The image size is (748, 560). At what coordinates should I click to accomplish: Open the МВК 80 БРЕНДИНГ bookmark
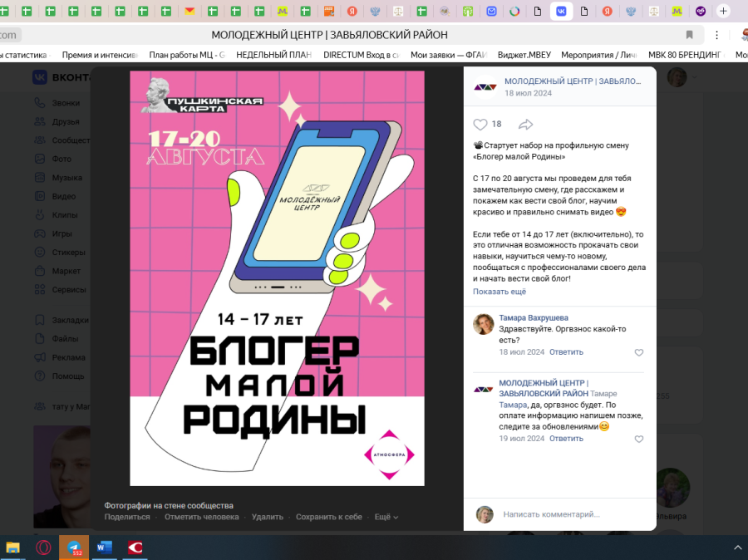click(685, 55)
